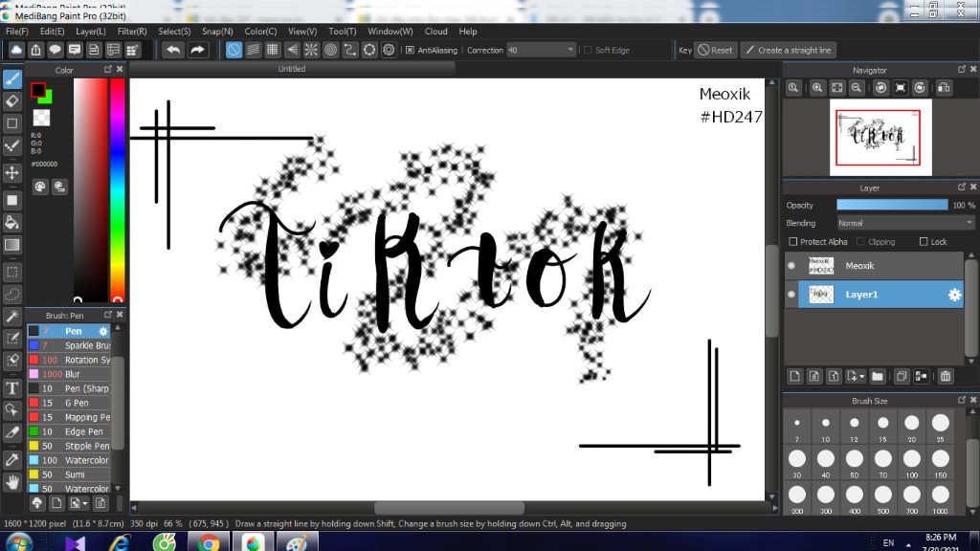Click the Navigator preview thumbnail
This screenshot has height=551, width=980.
click(880, 138)
